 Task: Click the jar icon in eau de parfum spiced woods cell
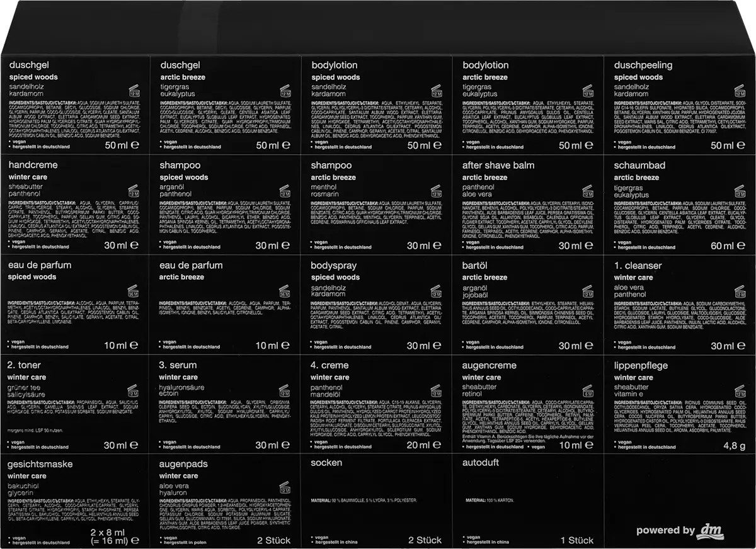pyautogui.click(x=133, y=290)
